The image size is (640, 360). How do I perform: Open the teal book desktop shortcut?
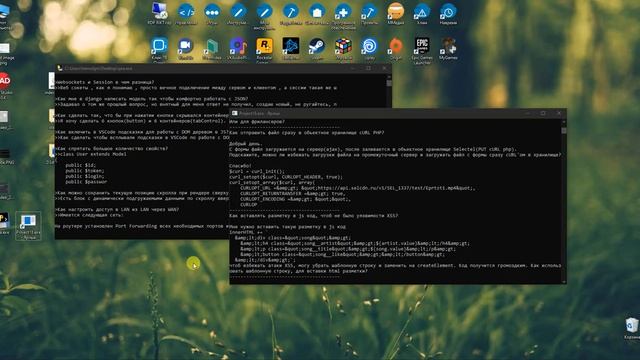[x=212, y=47]
